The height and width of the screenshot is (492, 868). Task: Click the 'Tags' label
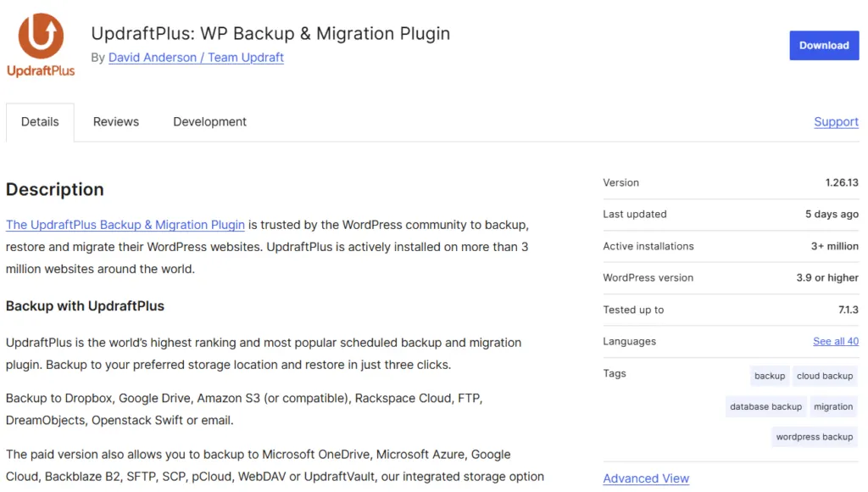[x=615, y=373]
